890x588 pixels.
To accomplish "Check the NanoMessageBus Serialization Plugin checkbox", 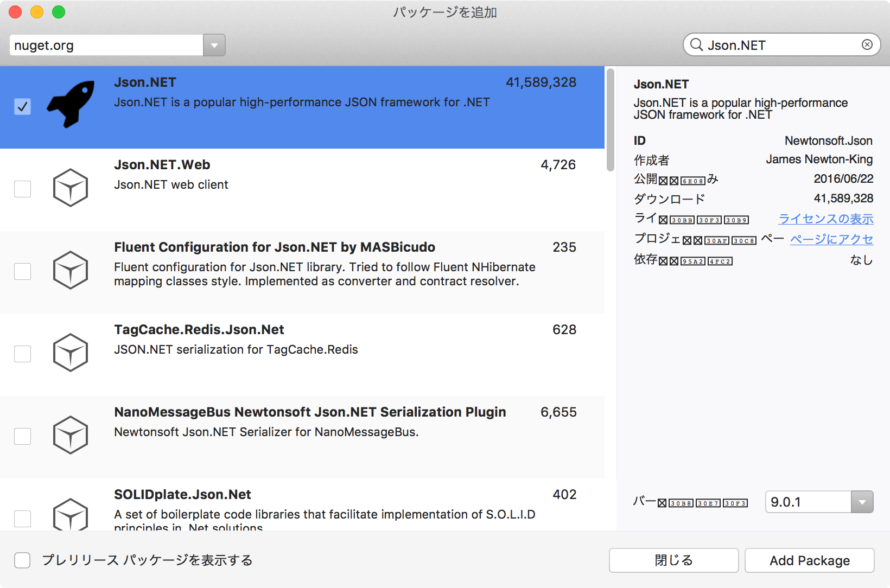I will (x=22, y=436).
